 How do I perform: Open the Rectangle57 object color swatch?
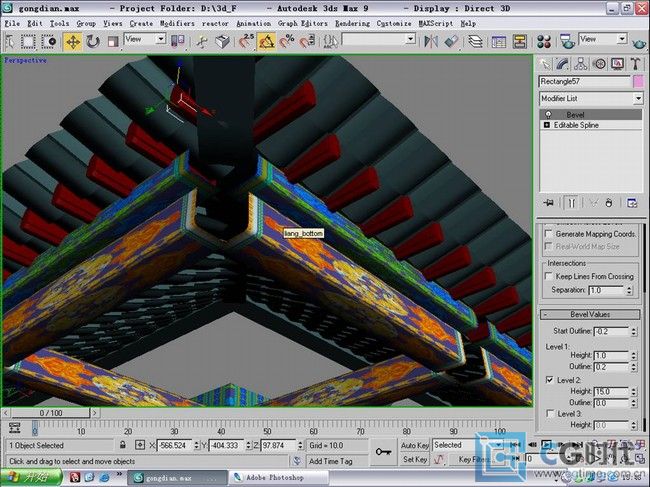pos(638,82)
